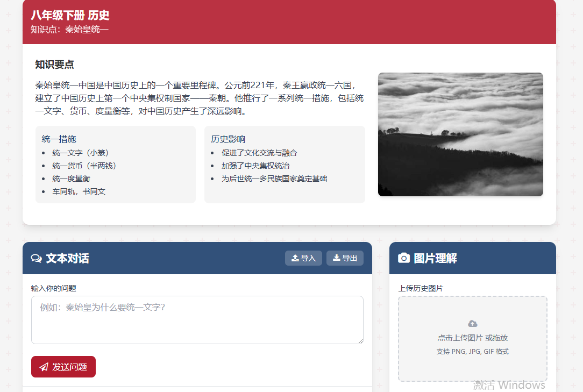Click the 导入 button
The image size is (583, 392).
(303, 258)
